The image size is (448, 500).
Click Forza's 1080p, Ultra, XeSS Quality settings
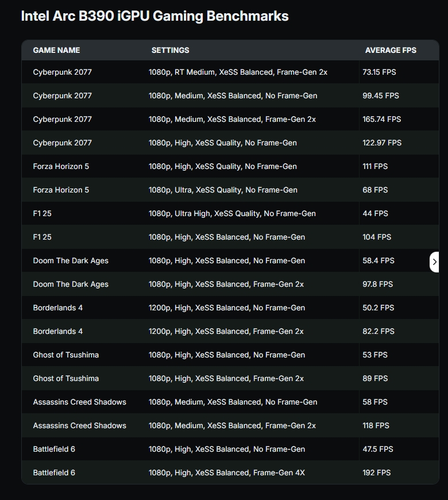point(223,190)
